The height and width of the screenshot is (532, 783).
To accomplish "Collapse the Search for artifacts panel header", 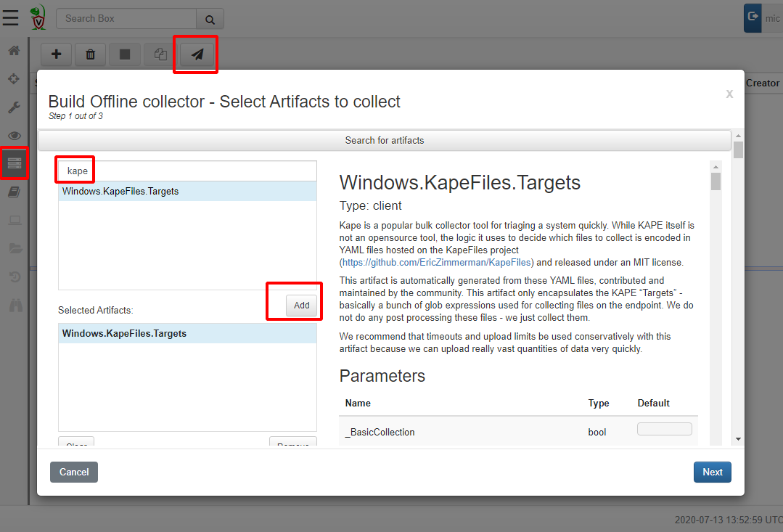I will click(x=384, y=140).
